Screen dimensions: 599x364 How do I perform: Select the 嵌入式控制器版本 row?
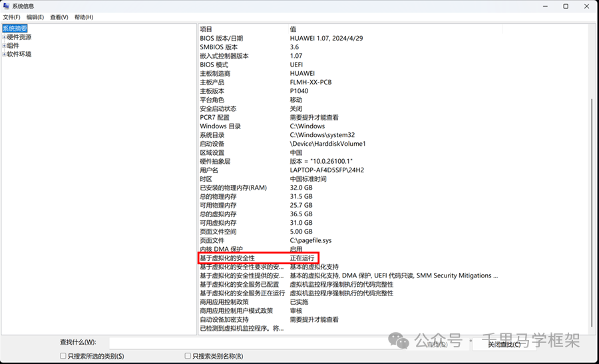click(350, 56)
